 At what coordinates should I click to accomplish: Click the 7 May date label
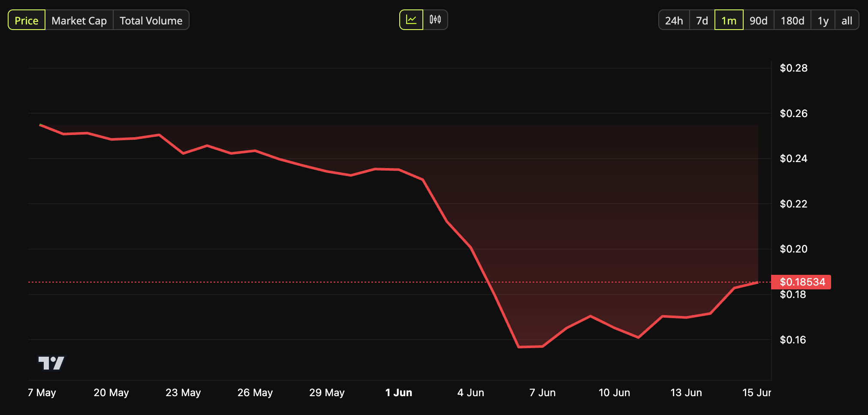coord(42,393)
